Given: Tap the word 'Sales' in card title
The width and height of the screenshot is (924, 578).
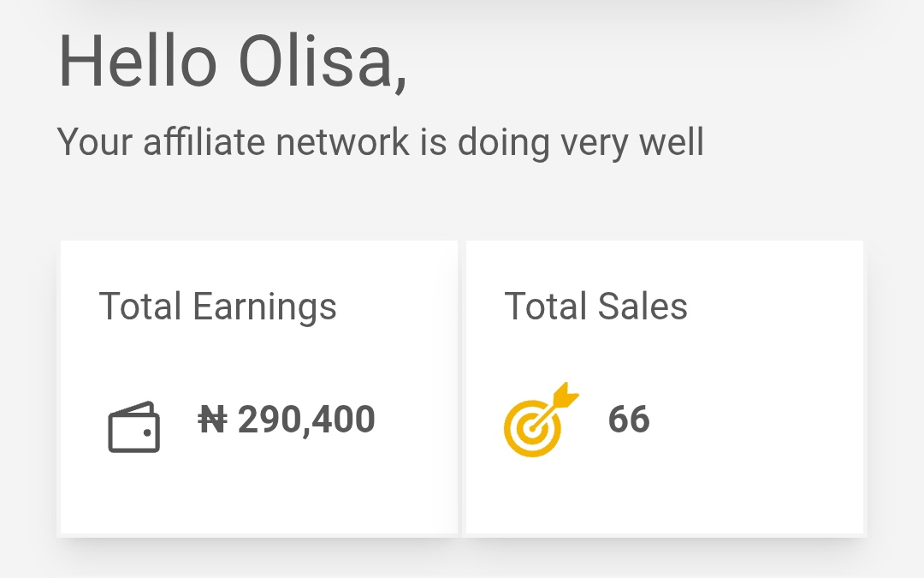Looking at the screenshot, I should pyautogui.click(x=643, y=307).
